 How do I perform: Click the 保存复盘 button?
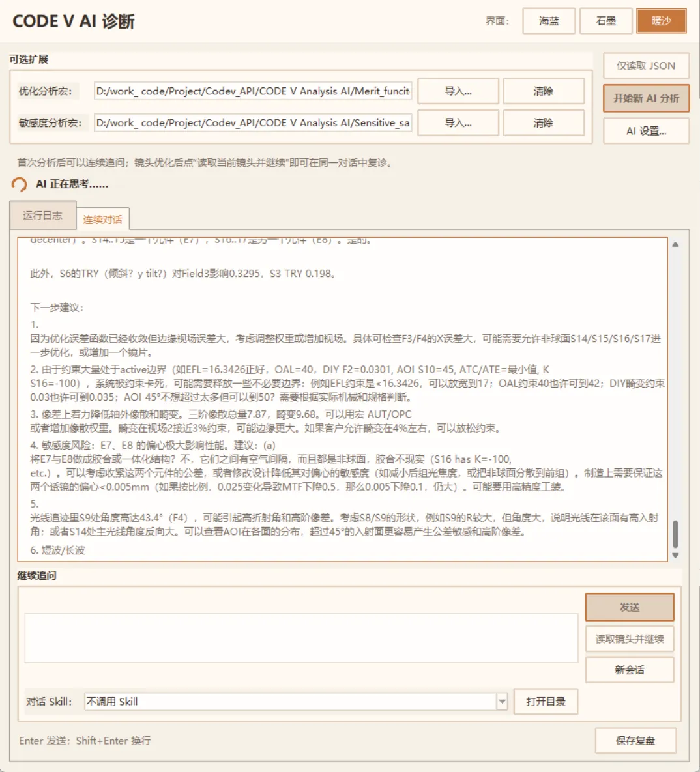click(x=635, y=741)
